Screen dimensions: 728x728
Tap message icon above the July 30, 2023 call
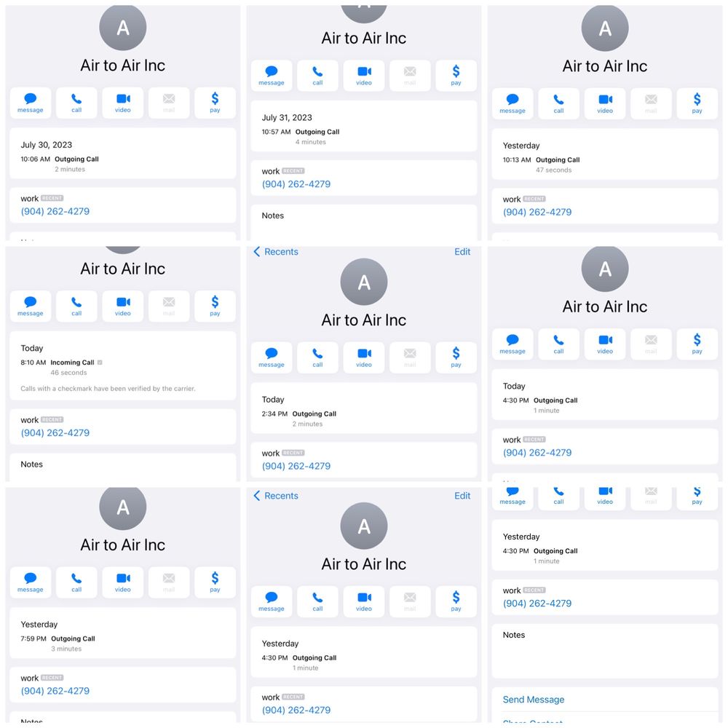[31, 103]
